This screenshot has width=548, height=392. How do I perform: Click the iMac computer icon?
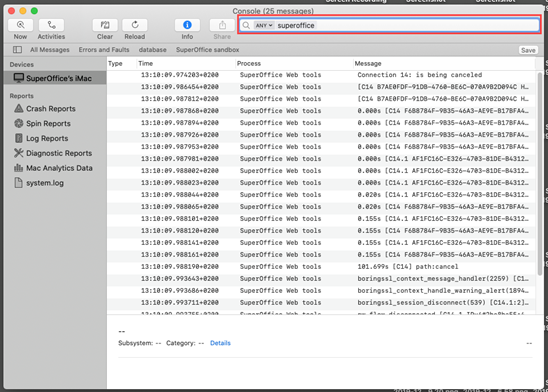(19, 78)
